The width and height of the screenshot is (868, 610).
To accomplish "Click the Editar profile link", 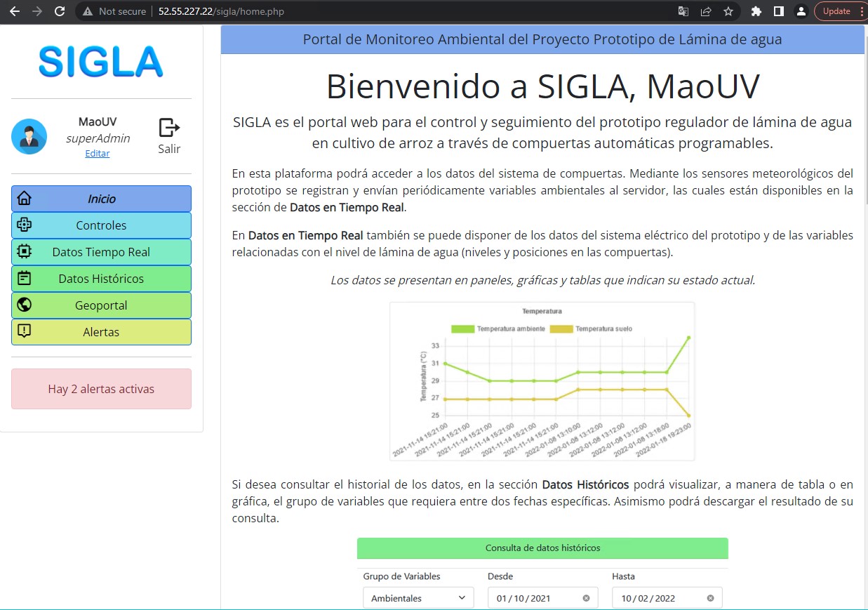I will [97, 154].
